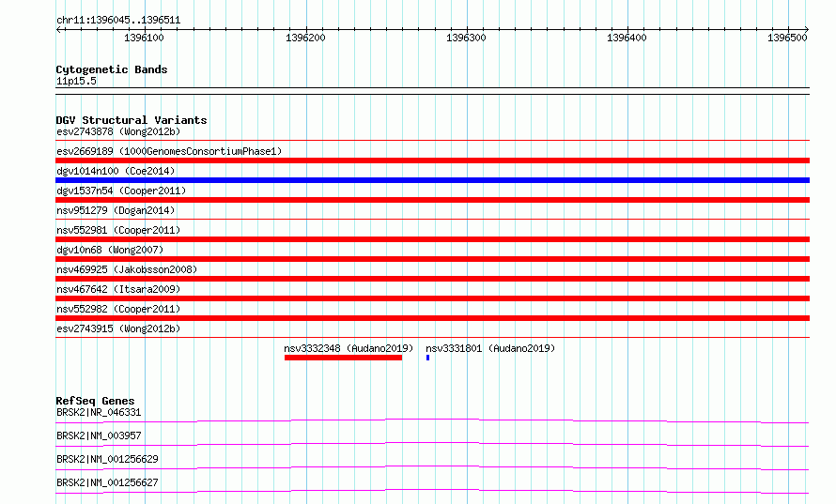Open variant nsv3332348 (Audano2019)
836x504 pixels.
click(348, 348)
